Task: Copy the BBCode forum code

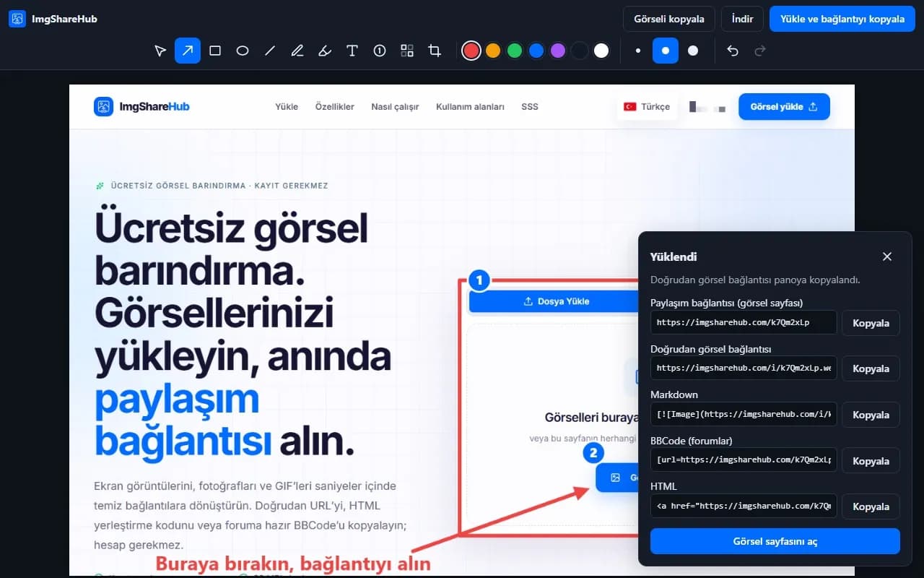Action: tap(871, 461)
